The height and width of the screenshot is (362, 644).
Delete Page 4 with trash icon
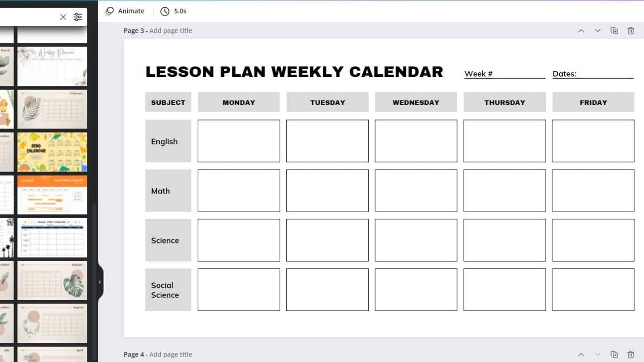pos(630,354)
